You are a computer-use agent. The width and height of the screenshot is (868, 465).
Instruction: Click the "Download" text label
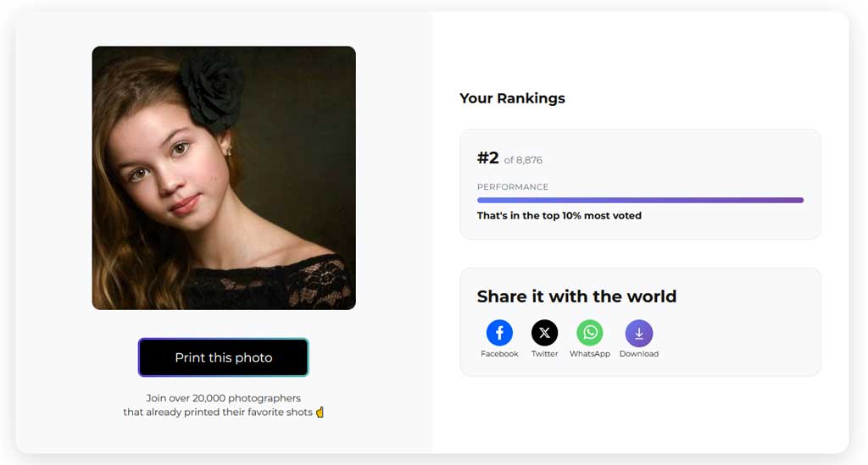(x=638, y=354)
